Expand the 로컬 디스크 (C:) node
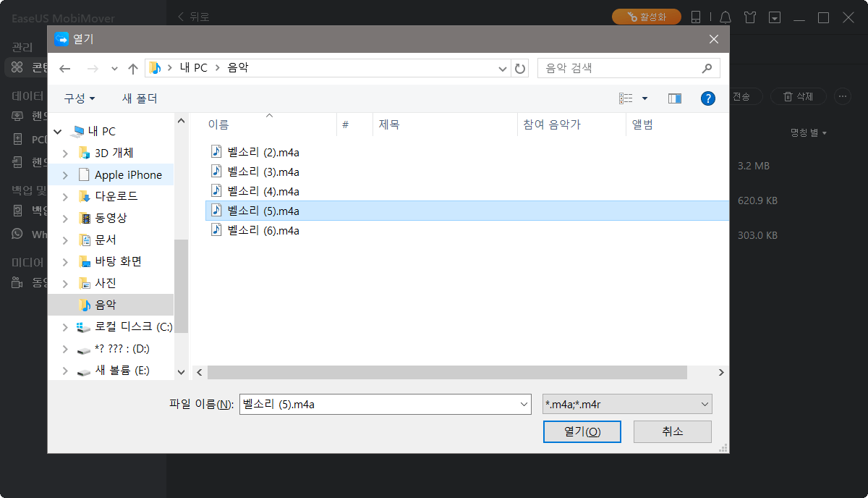 point(65,326)
